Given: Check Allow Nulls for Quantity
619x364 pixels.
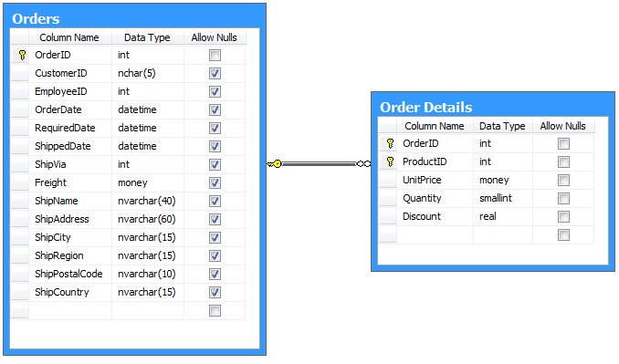Looking at the screenshot, I should coord(563,198).
